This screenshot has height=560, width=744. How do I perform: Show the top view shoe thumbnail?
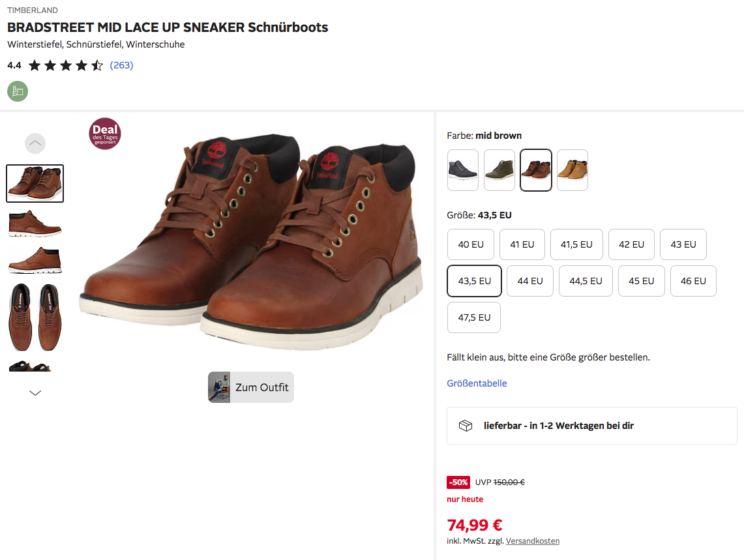(35, 316)
